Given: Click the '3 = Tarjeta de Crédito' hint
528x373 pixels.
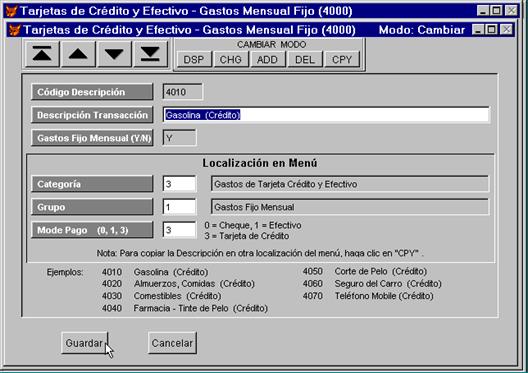Looking at the screenshot, I should click(x=247, y=236).
